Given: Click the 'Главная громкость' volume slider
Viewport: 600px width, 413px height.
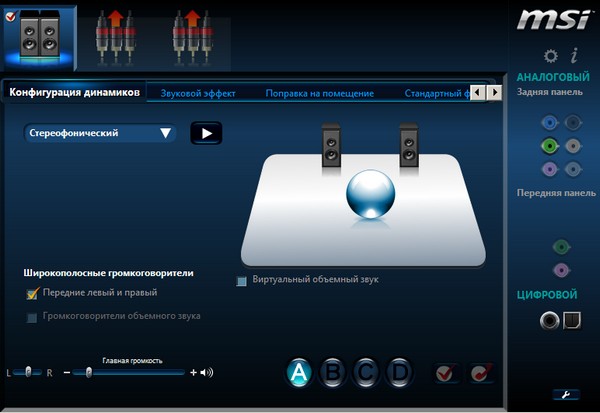Looking at the screenshot, I should click(x=130, y=373).
